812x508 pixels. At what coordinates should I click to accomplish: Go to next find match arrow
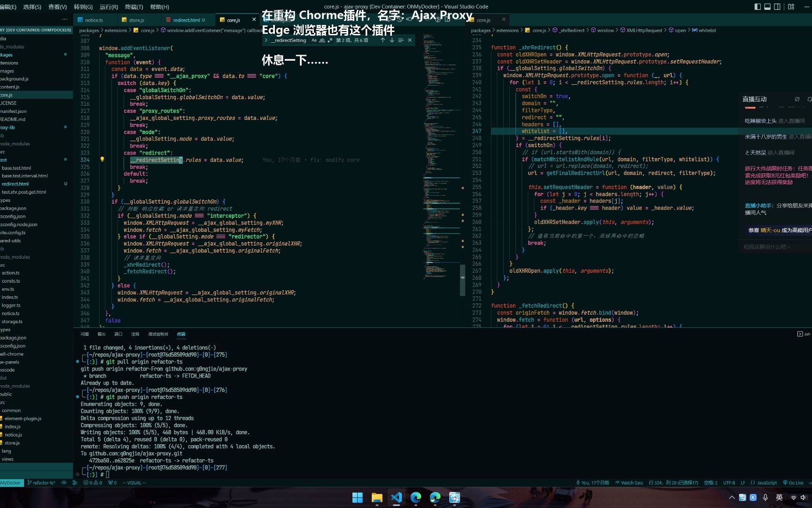pyautogui.click(x=392, y=40)
